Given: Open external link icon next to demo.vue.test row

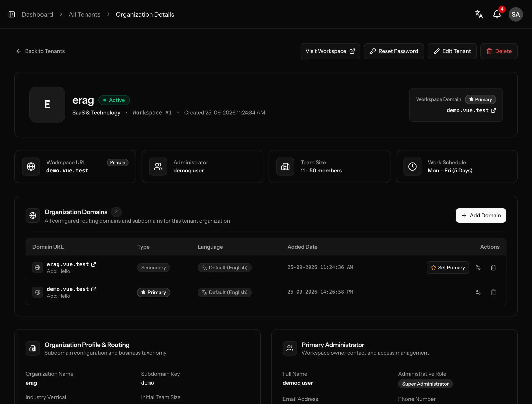Looking at the screenshot, I should pyautogui.click(x=93, y=289).
